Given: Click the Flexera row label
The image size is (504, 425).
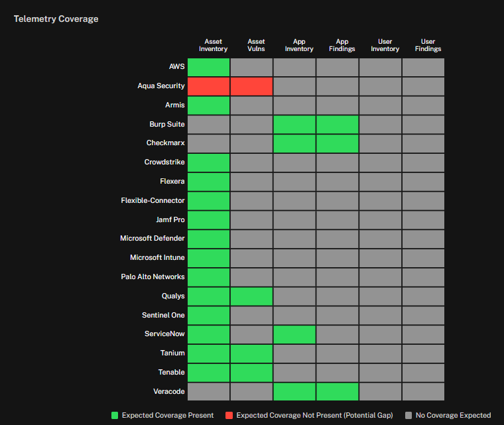Looking at the screenshot, I should 172,181.
